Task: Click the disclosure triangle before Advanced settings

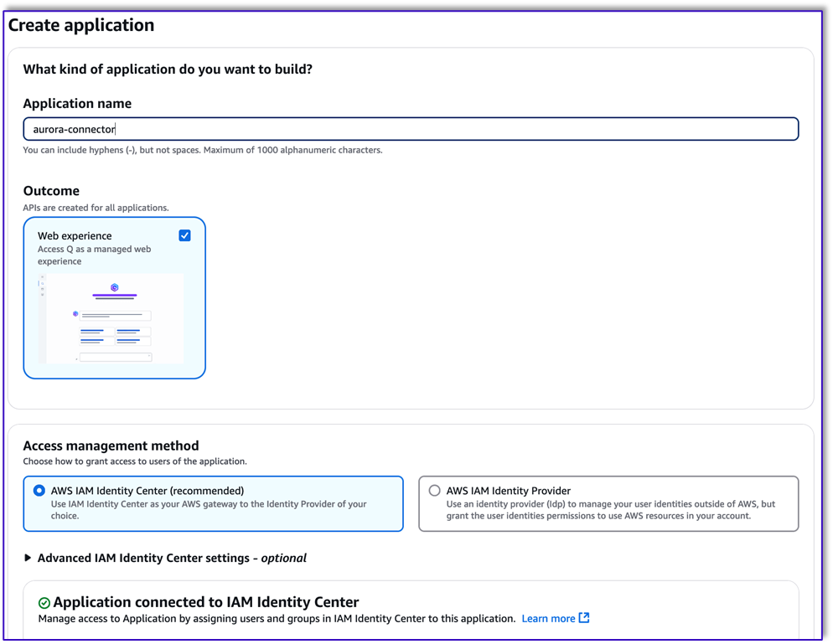Action: coord(27,558)
